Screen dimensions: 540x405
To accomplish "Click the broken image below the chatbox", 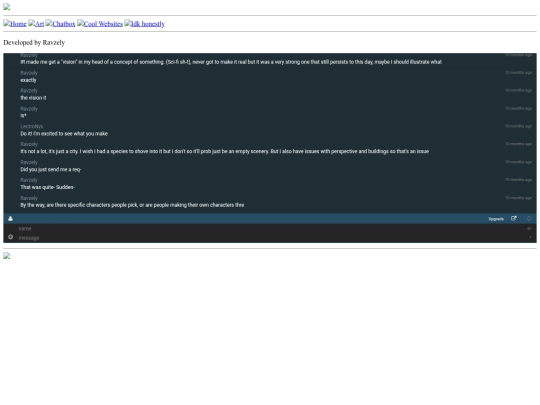I will [7, 256].
